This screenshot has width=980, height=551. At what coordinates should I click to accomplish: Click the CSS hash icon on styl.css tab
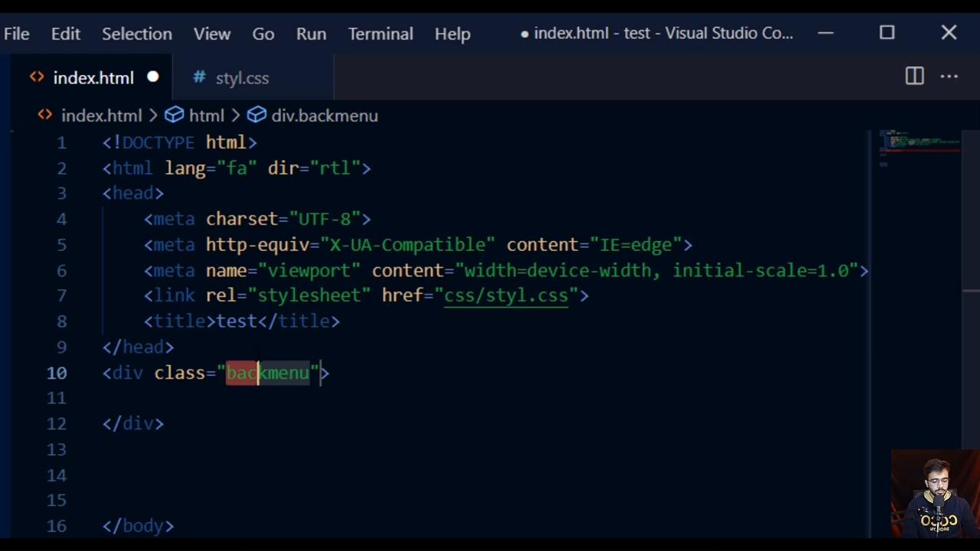pyautogui.click(x=199, y=77)
